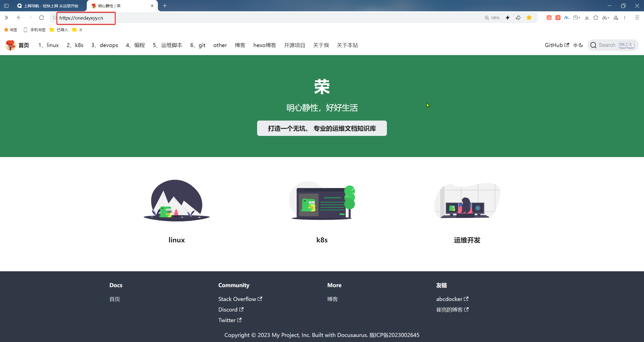
Task: Open the 5、运维脚本 nav item
Action: [x=168, y=45]
